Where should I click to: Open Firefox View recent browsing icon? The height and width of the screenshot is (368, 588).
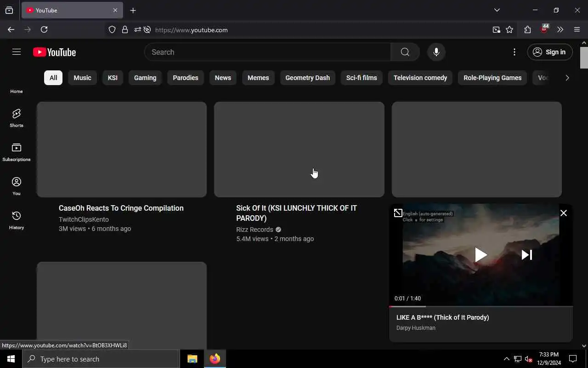pos(9,10)
